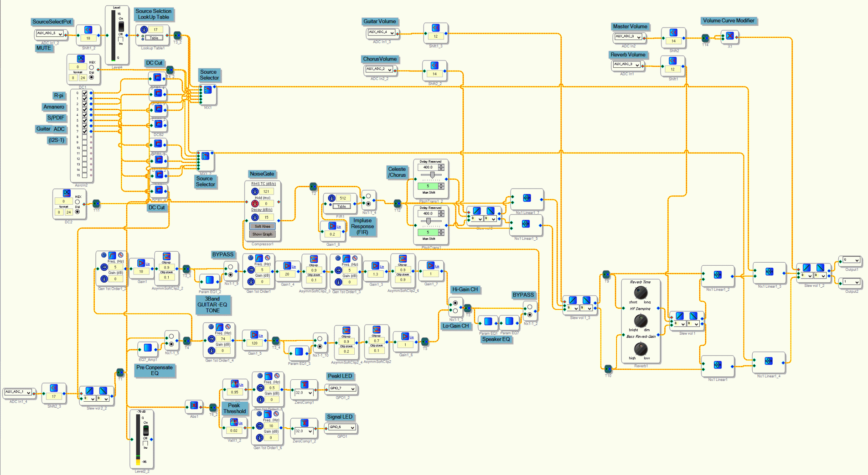Click Shift1_2 value field showing 18
The width and height of the screenshot is (868, 475).
(88, 38)
